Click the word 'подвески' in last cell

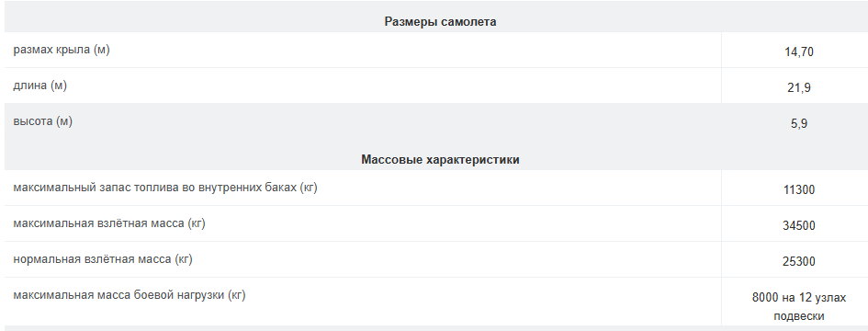799,316
